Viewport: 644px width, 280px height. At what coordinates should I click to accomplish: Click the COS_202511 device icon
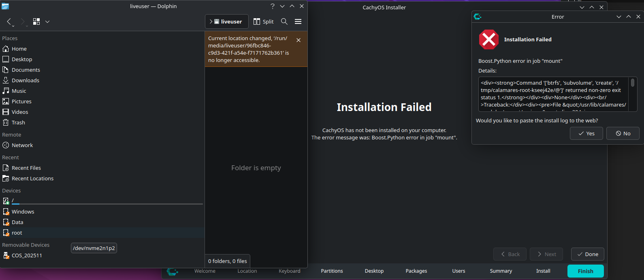[x=6, y=255]
